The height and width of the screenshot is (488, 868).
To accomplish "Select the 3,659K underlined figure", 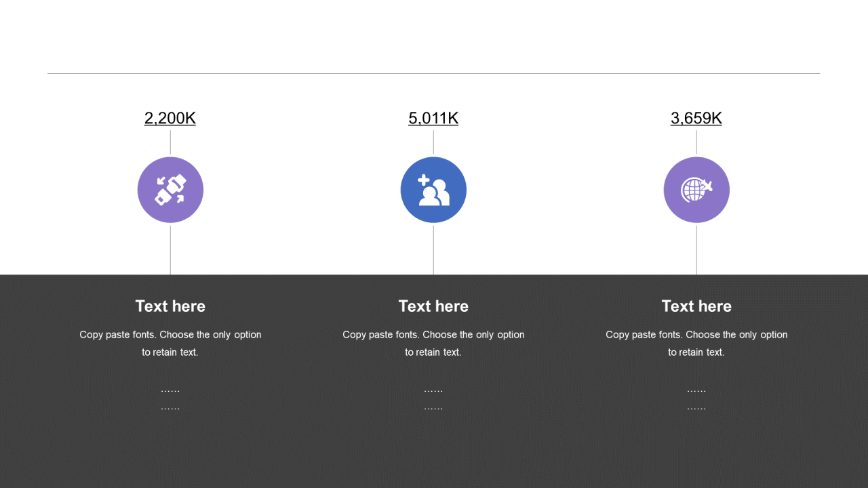I will pyautogui.click(x=696, y=118).
